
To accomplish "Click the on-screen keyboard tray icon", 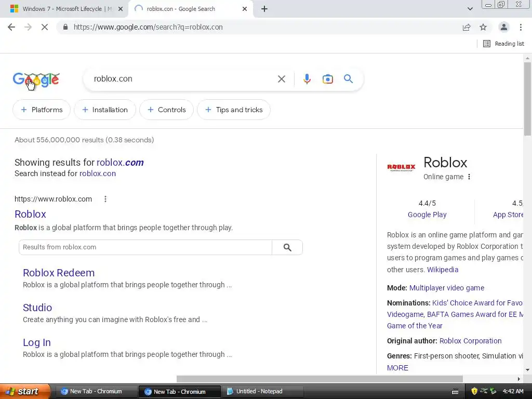I will point(455,392).
